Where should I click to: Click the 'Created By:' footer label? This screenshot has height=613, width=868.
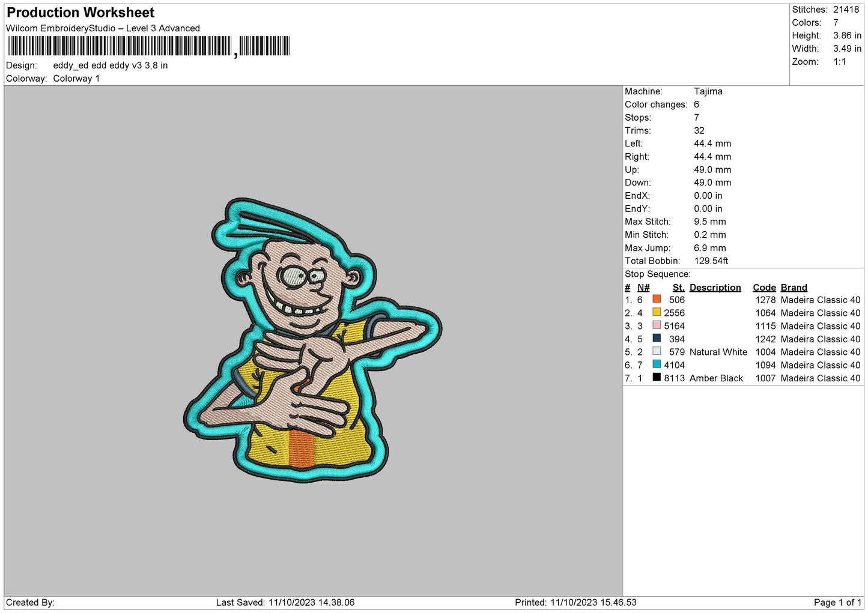tap(30, 603)
